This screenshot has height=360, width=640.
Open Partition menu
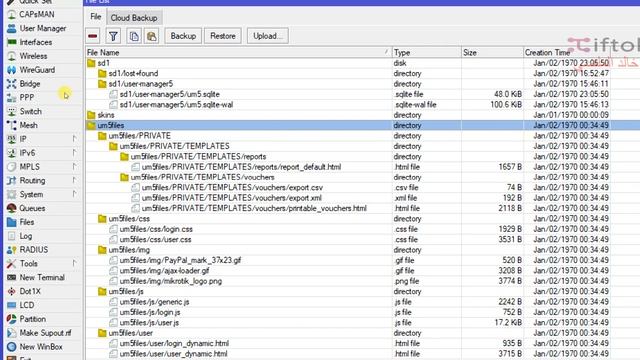[33, 319]
